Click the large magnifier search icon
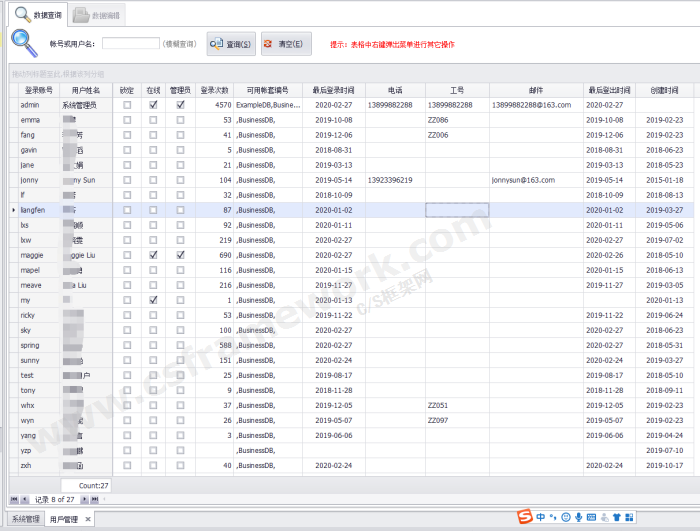 click(x=24, y=43)
